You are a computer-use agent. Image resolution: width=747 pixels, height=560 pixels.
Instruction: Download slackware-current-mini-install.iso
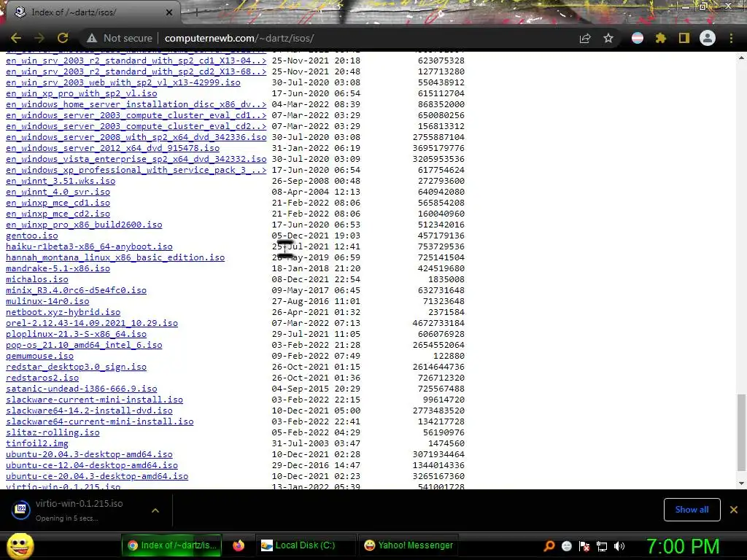point(94,400)
